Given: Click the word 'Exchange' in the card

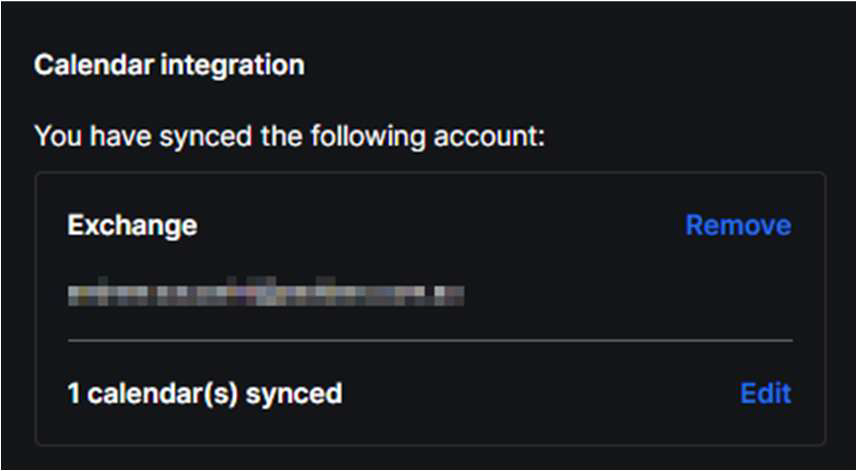Looking at the screenshot, I should tap(131, 226).
